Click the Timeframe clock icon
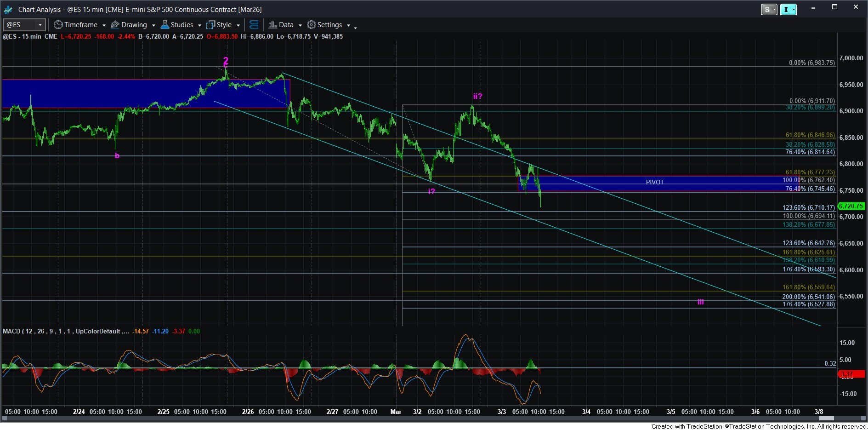 (58, 25)
